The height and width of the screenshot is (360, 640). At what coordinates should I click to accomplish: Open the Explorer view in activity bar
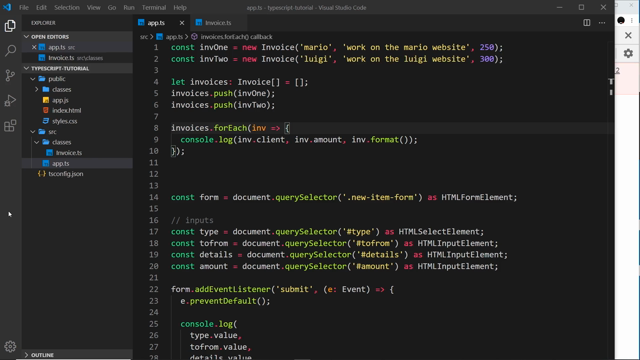click(10, 26)
